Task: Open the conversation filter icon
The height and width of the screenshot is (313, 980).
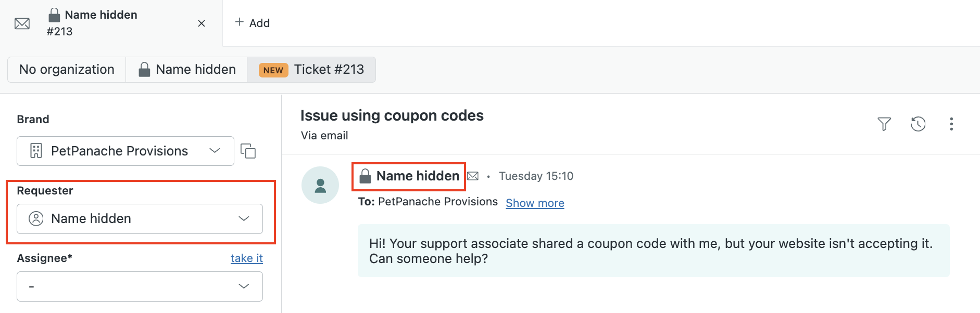Action: point(884,124)
